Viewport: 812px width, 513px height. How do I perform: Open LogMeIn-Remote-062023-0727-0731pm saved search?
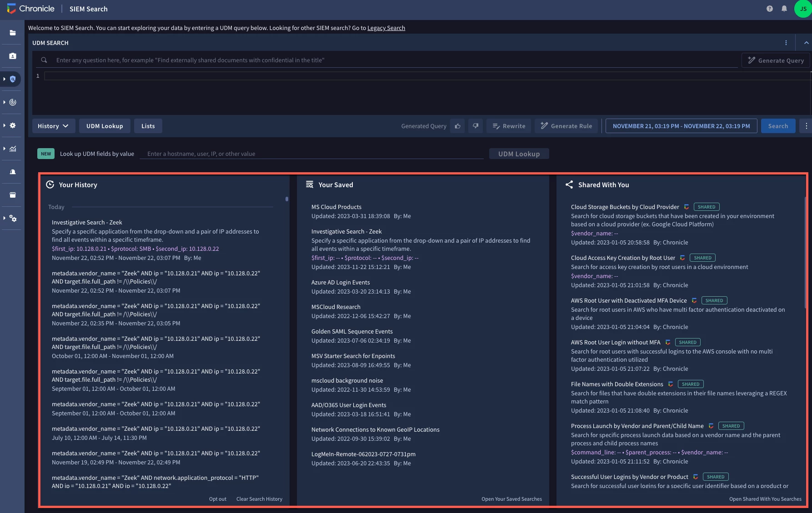(x=363, y=454)
